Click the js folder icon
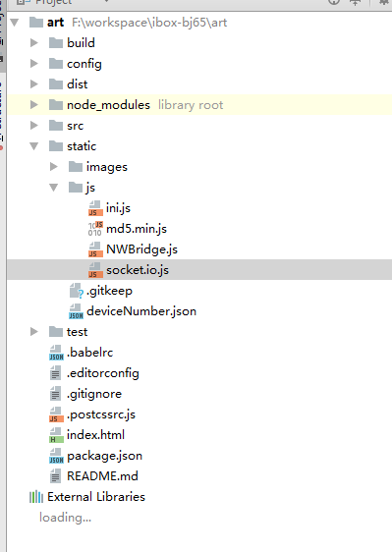 76,188
